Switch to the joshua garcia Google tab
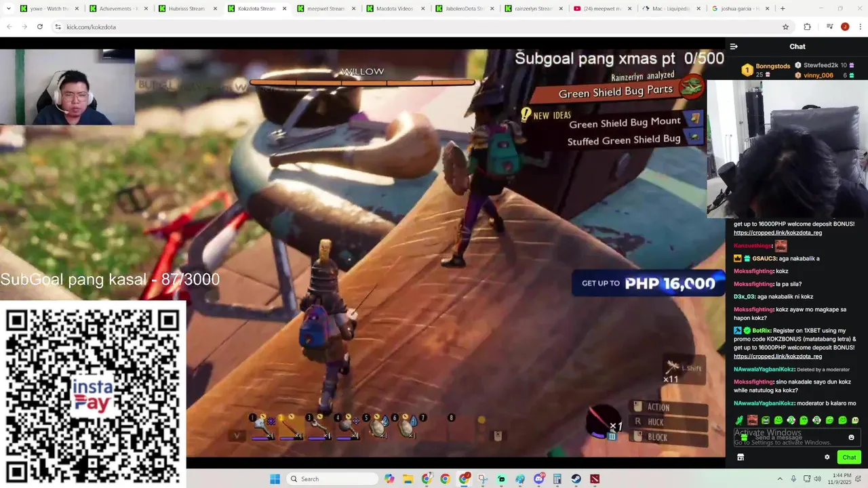Screen dimensions: 868x488 click(x=741, y=9)
